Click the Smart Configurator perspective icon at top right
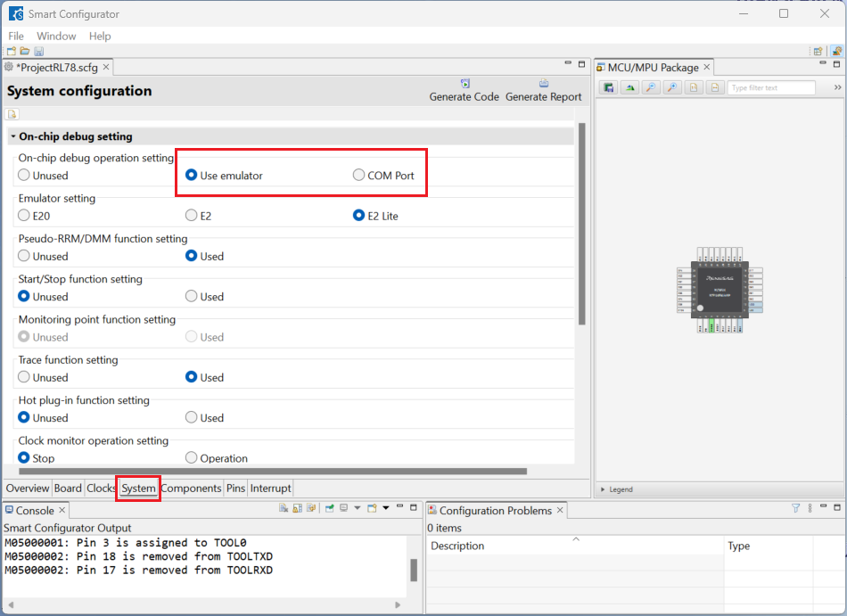 click(x=836, y=52)
